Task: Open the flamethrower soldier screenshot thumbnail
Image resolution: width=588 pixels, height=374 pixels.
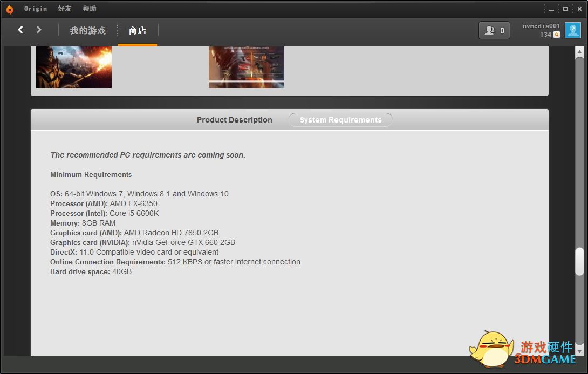Action: pyautogui.click(x=74, y=67)
